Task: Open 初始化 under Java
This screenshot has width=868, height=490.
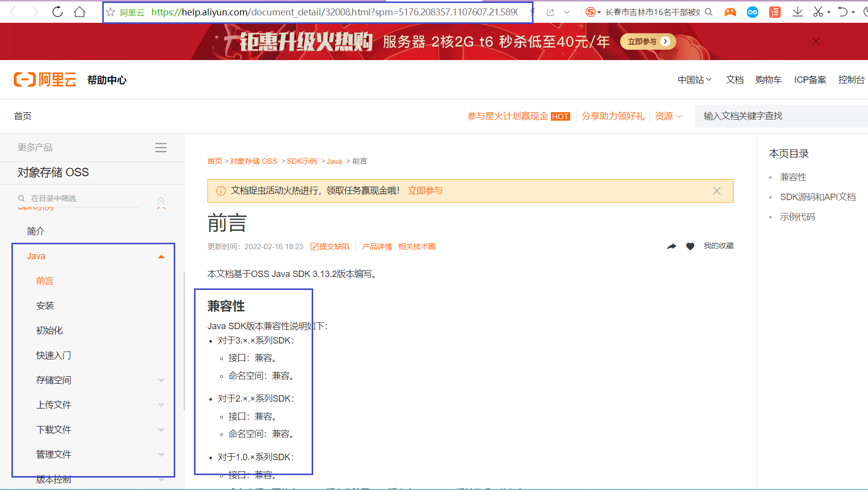Action: 49,331
